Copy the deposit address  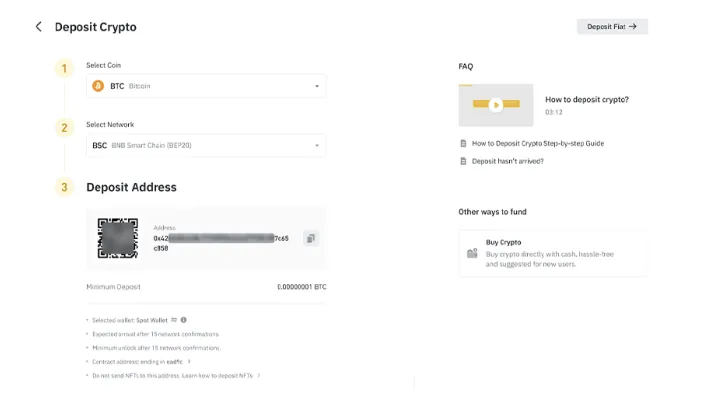[x=311, y=239]
